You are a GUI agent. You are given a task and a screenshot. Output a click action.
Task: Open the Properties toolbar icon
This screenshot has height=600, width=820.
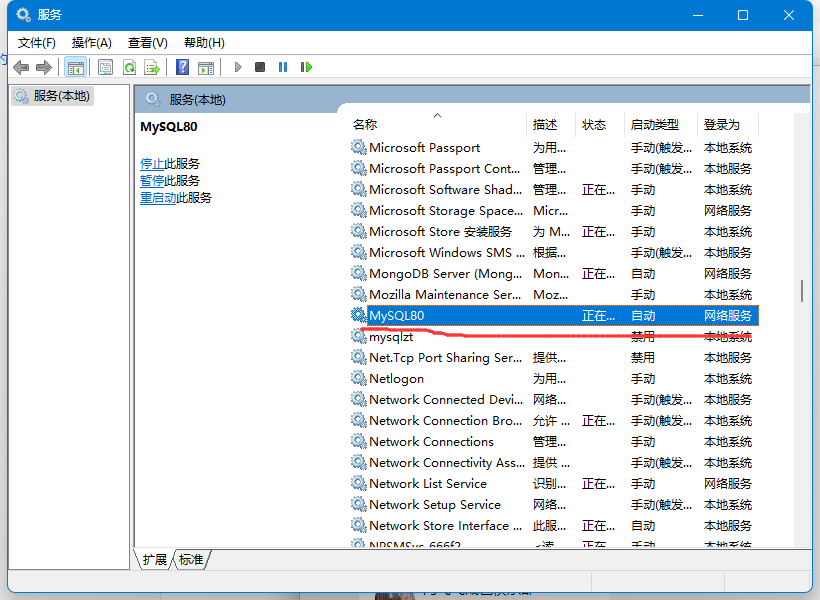tap(105, 67)
